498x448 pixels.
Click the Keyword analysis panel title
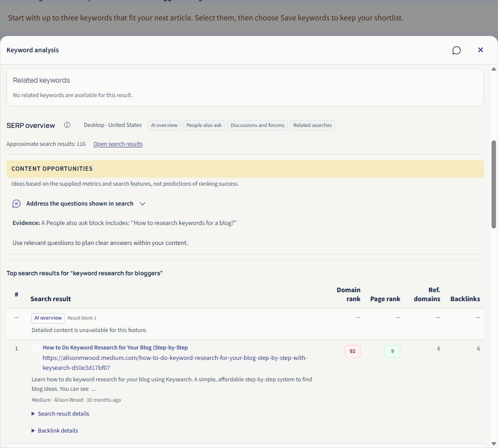click(33, 50)
